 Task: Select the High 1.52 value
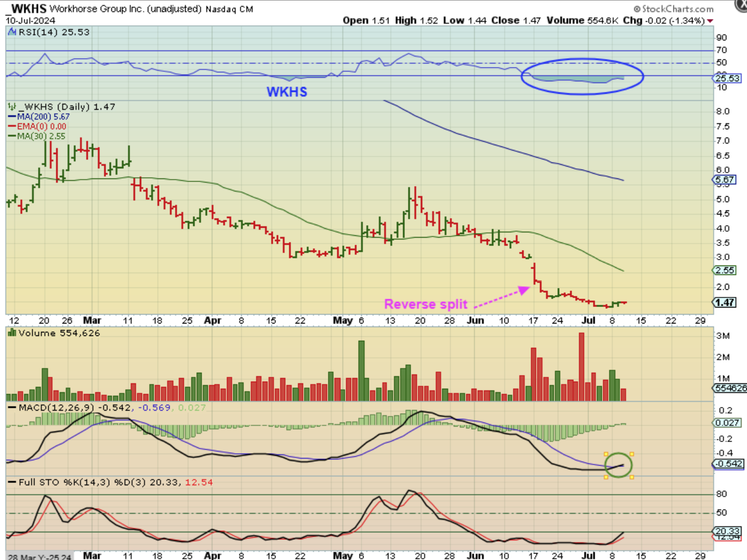click(x=416, y=20)
